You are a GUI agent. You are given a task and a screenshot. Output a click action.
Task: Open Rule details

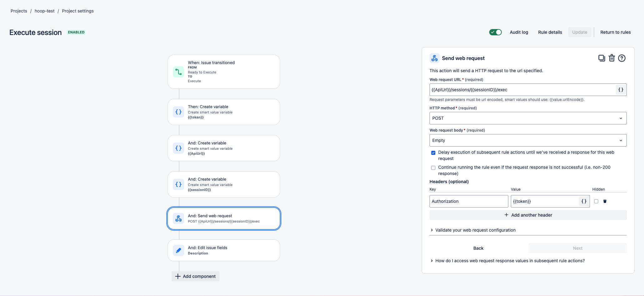[550, 32]
